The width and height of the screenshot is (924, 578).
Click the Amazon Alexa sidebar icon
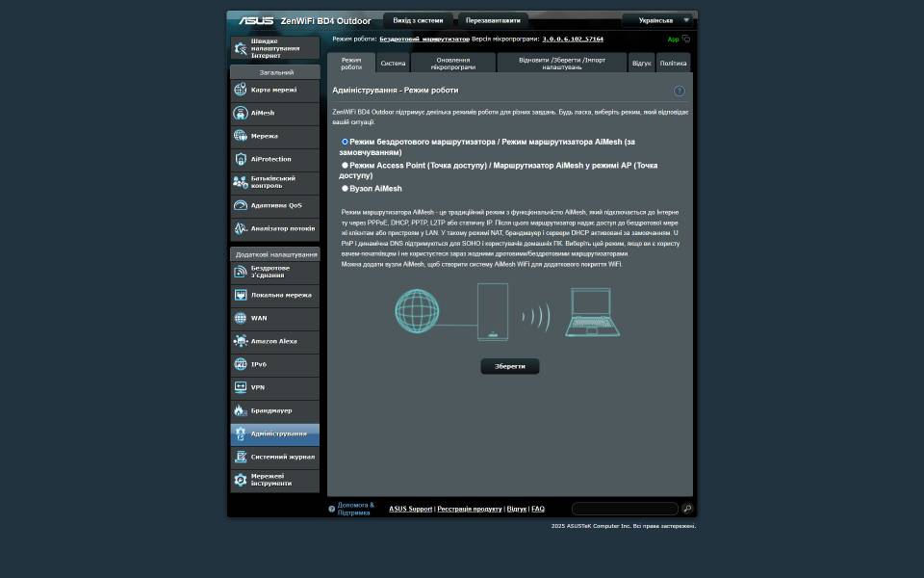(241, 341)
